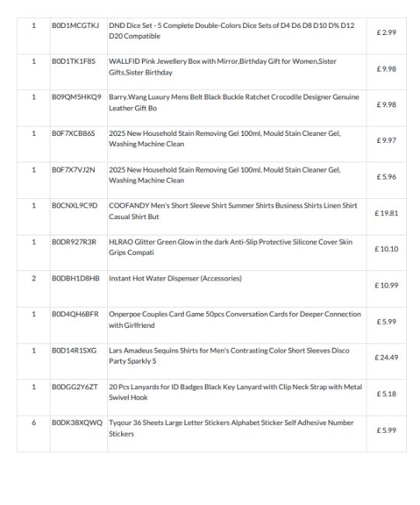
Task: Click ASIN B09QM5HKQ9
Action: pyautogui.click(x=77, y=97)
